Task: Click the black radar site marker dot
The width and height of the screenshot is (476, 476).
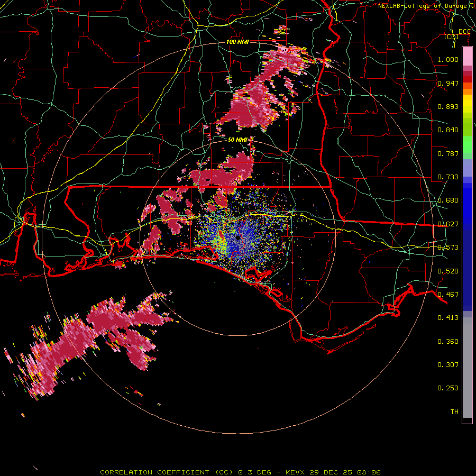Action: [238, 237]
